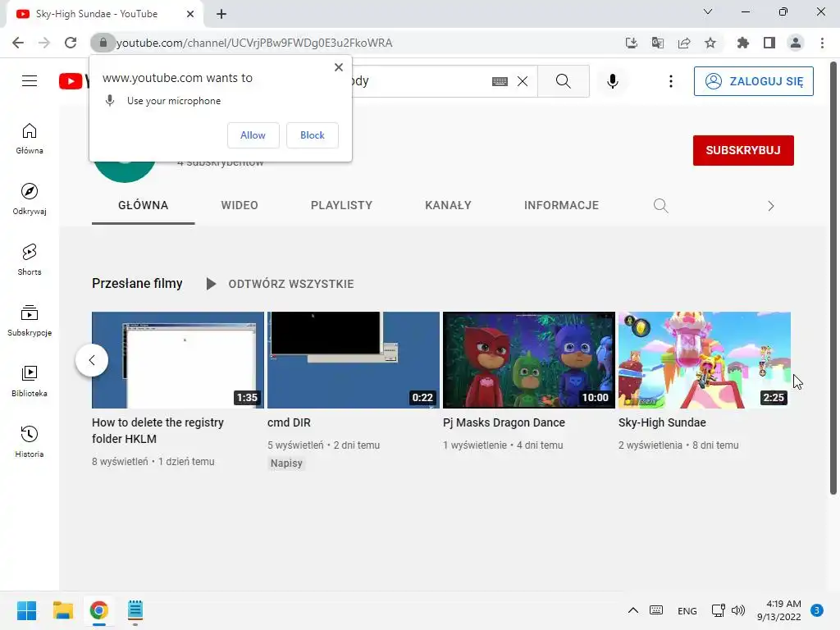Image resolution: width=840 pixels, height=630 pixels.
Task: Switch to the INFORMACJE tab
Action: [x=561, y=206]
